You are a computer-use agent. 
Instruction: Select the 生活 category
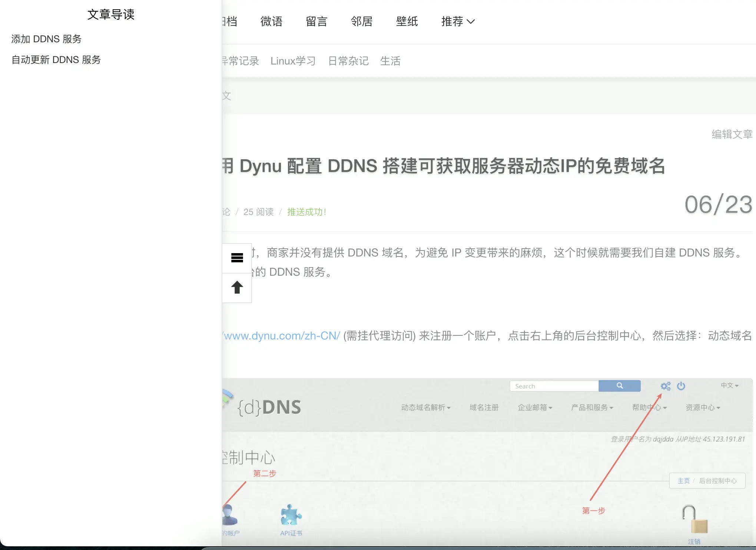[390, 61]
